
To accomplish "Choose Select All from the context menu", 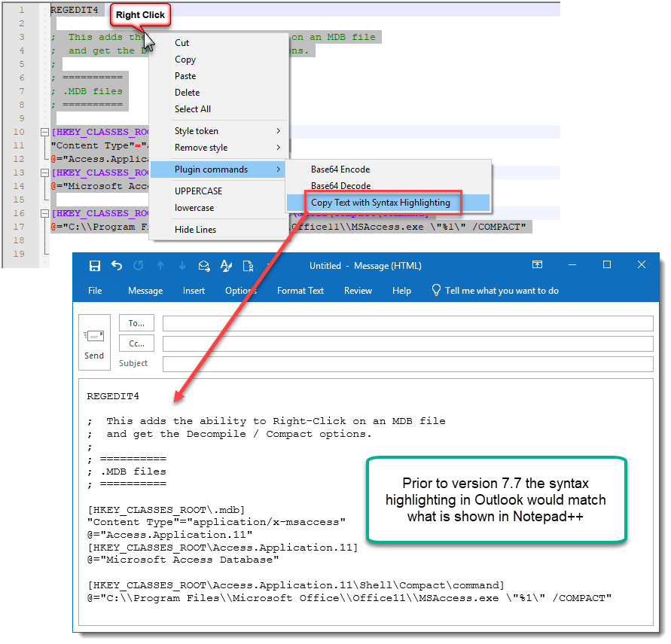I will (219, 109).
